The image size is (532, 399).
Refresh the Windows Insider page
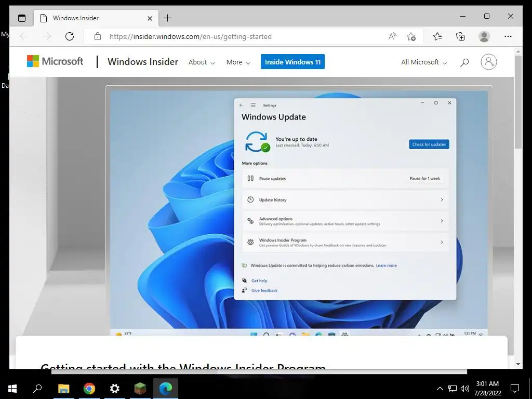(70, 36)
